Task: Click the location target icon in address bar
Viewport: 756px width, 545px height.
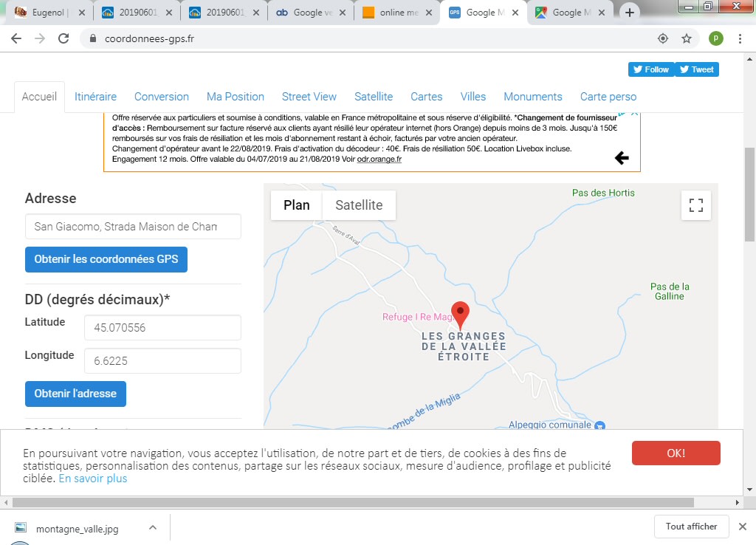Action: pos(662,39)
